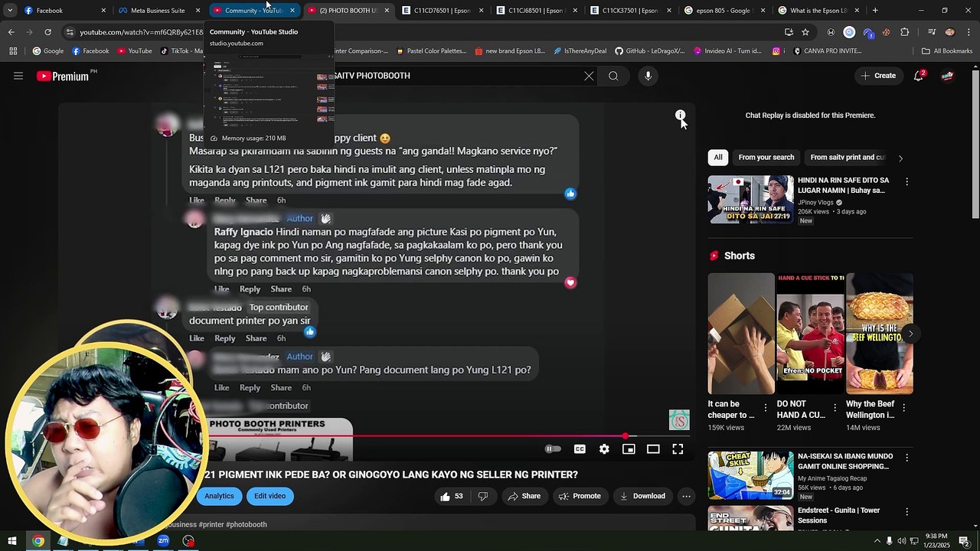Filter by From saitv print chip
This screenshot has height=551, width=980.
click(848, 157)
